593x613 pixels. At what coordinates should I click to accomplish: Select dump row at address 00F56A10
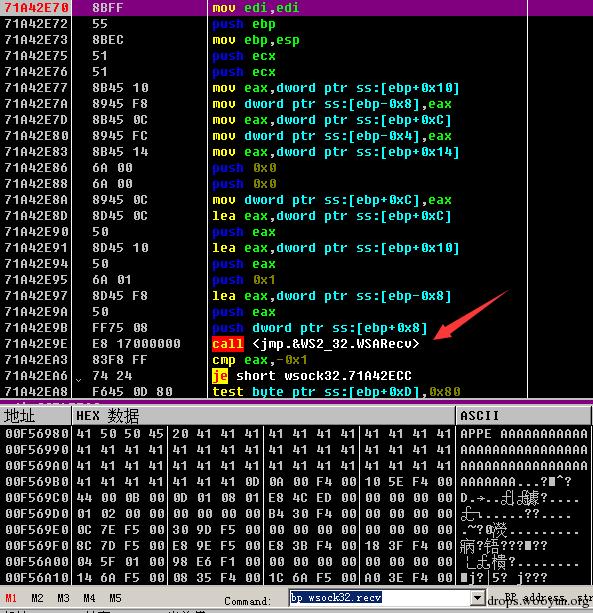click(296, 577)
